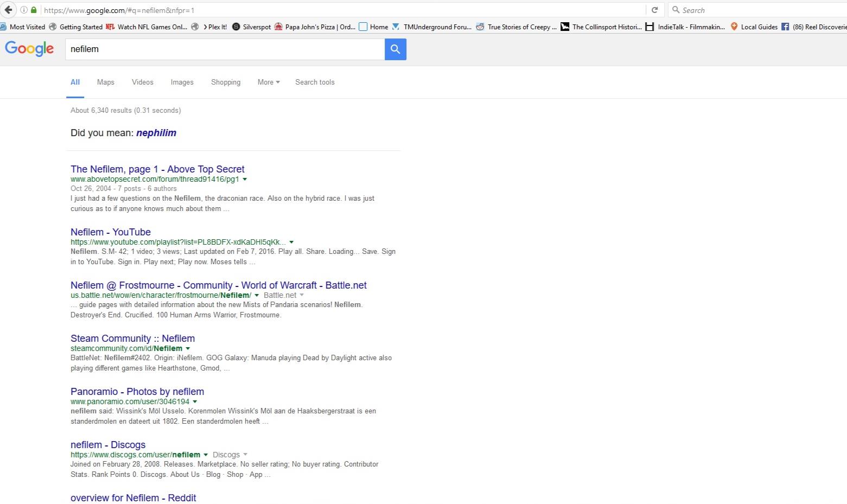Switch to the Shopping tab
The width and height of the screenshot is (847, 504).
click(226, 82)
